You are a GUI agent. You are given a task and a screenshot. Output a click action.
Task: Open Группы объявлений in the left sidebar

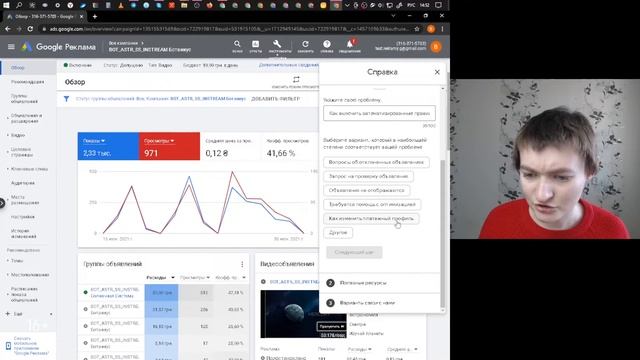pos(24,98)
